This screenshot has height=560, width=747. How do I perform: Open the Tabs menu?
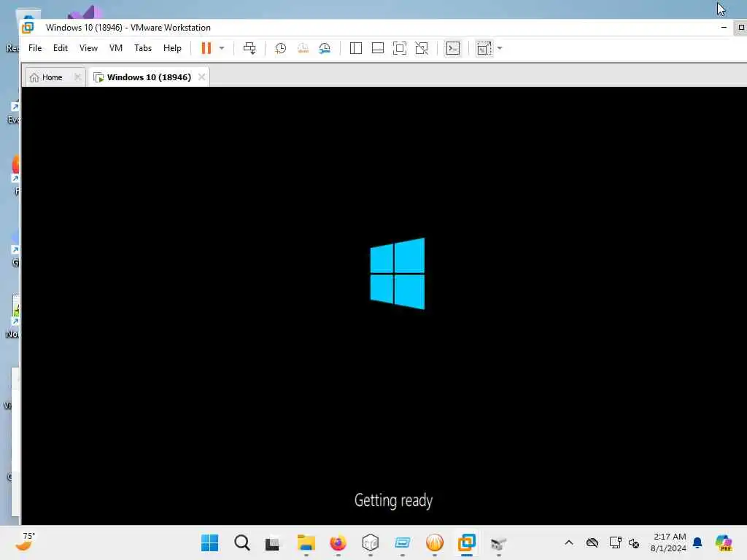tap(143, 48)
